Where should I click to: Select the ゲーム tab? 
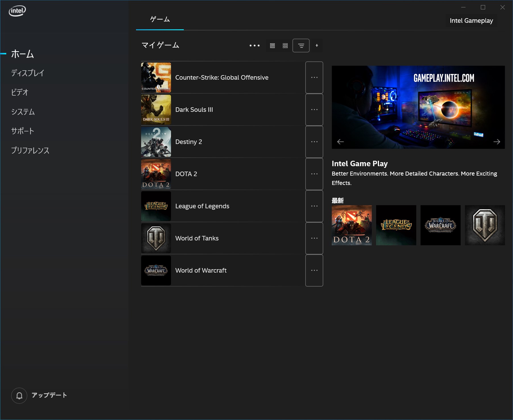(x=160, y=19)
